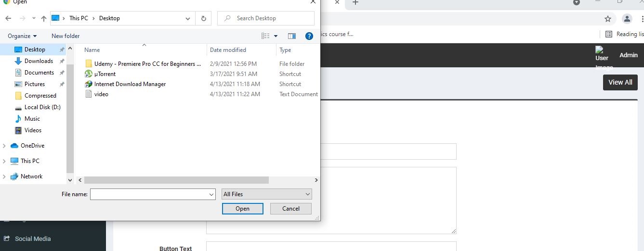Select the Internet Download Manager shortcut

130,84
